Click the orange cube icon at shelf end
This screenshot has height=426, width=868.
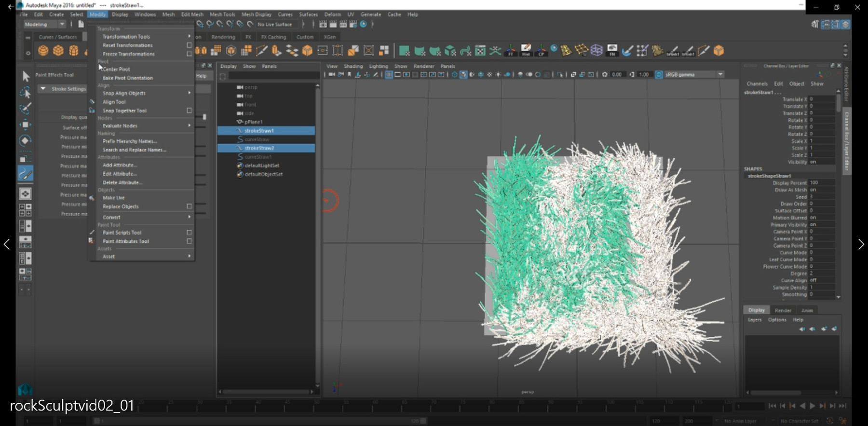(719, 51)
